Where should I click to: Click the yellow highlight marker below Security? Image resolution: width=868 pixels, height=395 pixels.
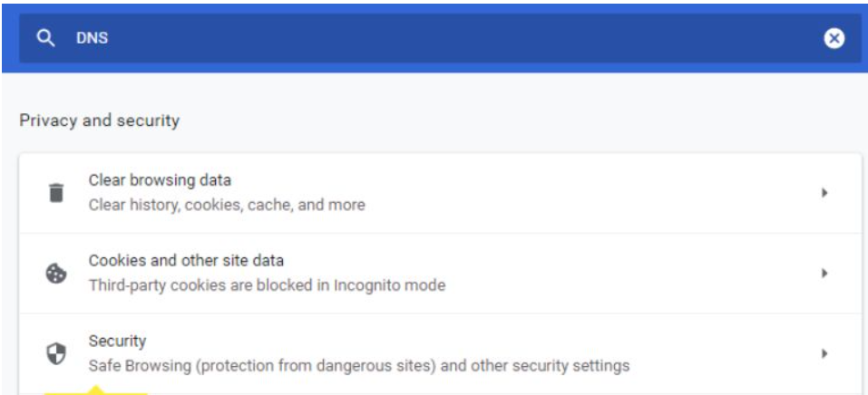(95, 391)
